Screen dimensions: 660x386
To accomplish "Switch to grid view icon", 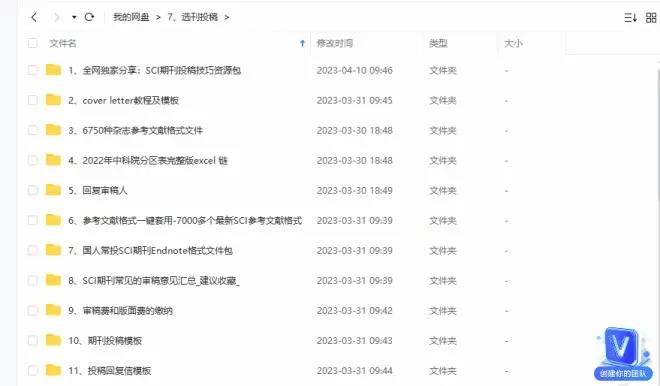I will pyautogui.click(x=651, y=17).
